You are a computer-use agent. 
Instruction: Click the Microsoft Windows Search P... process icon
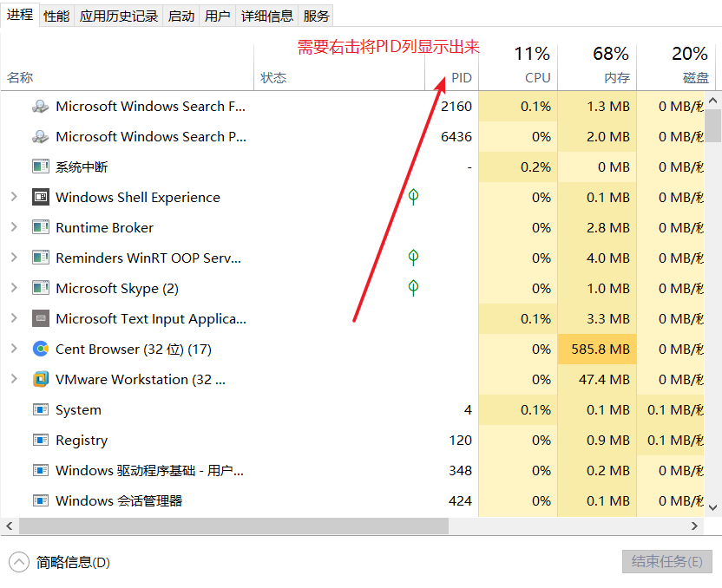[x=41, y=137]
